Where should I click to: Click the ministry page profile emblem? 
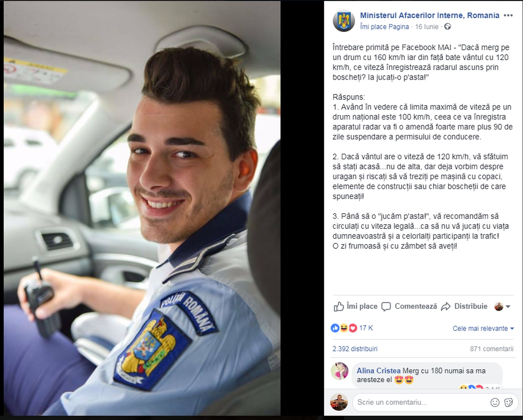(x=344, y=21)
